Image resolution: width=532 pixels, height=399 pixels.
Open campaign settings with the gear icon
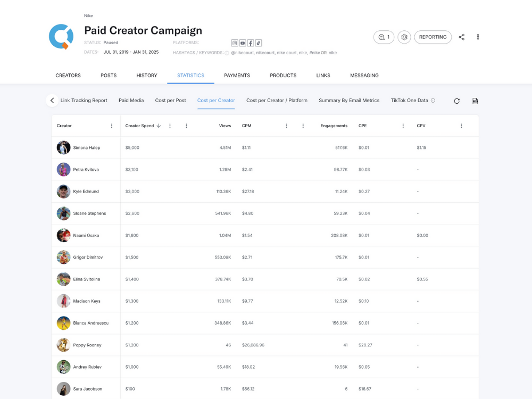coord(404,37)
